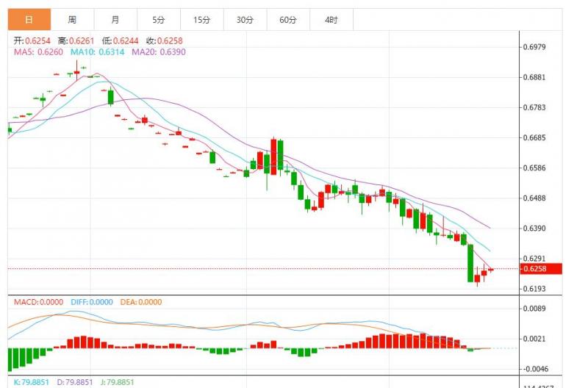
Task: Select the 日 daily timeframe tab
Action: [x=29, y=20]
